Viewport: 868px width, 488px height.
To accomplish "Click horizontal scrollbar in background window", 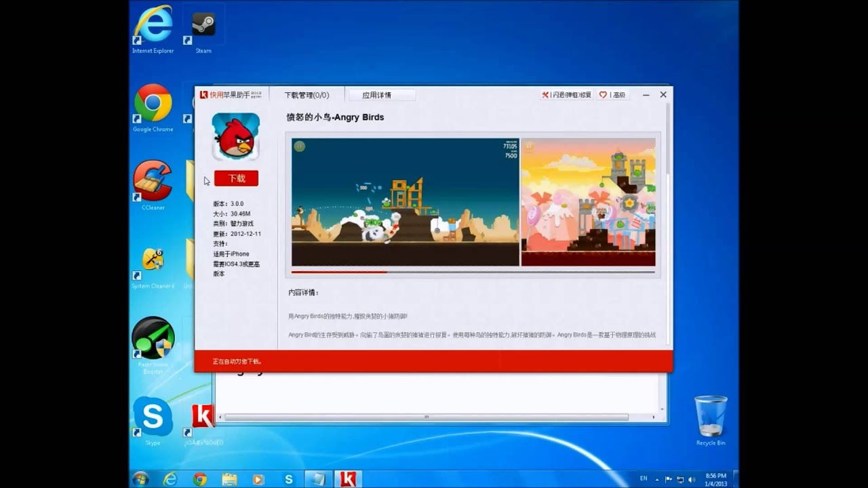I will coord(427,418).
